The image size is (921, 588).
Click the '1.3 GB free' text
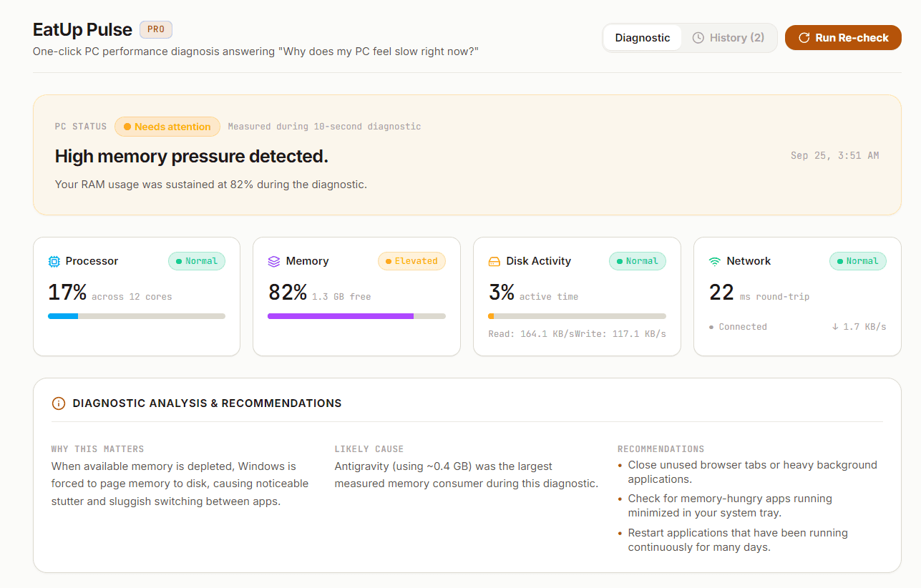[x=341, y=296]
